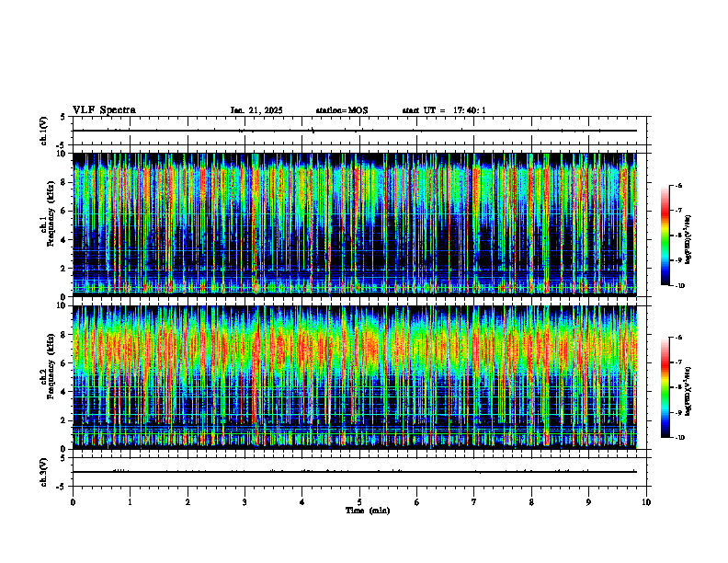This screenshot has width=728, height=563.
Task: Click the "station=MOS" header label
Action: [342, 110]
